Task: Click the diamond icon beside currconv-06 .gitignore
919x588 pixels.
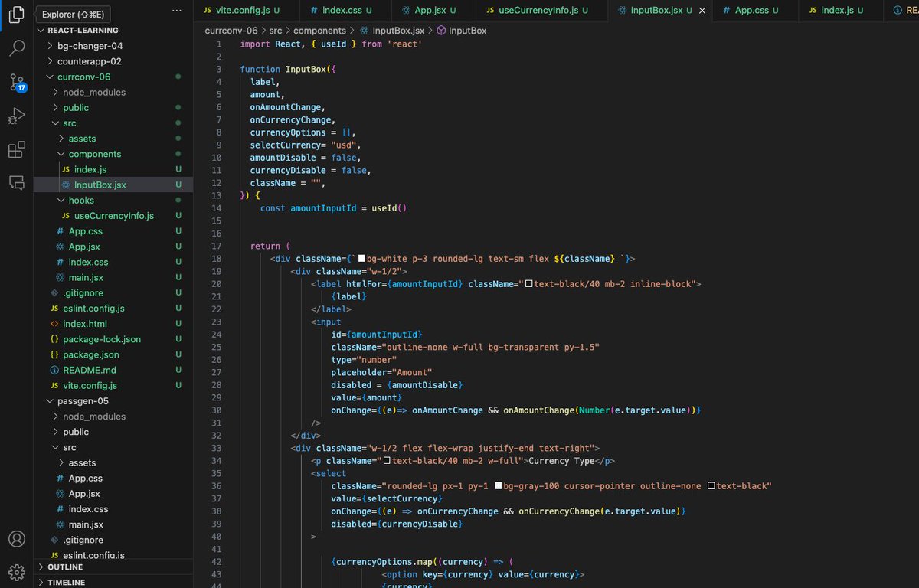Action: 54,292
